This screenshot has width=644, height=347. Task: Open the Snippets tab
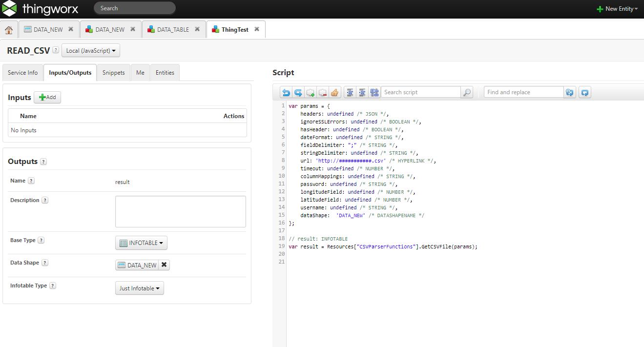[x=114, y=73]
